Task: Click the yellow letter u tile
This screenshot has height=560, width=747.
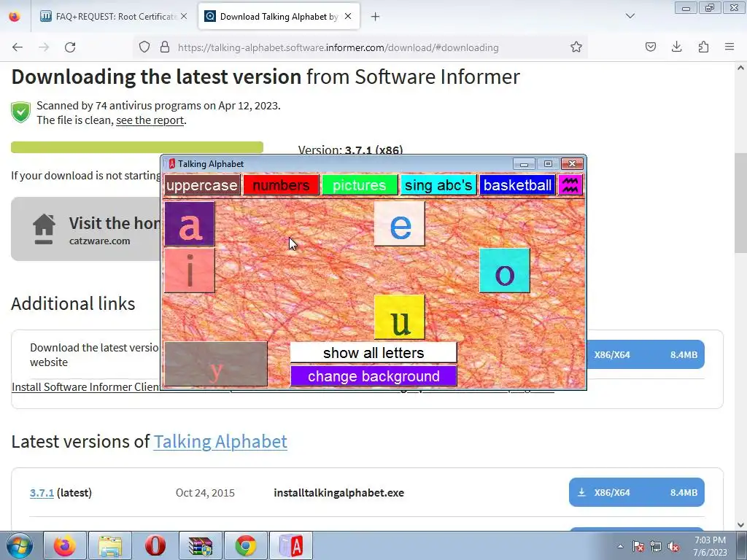Action: coord(399,317)
